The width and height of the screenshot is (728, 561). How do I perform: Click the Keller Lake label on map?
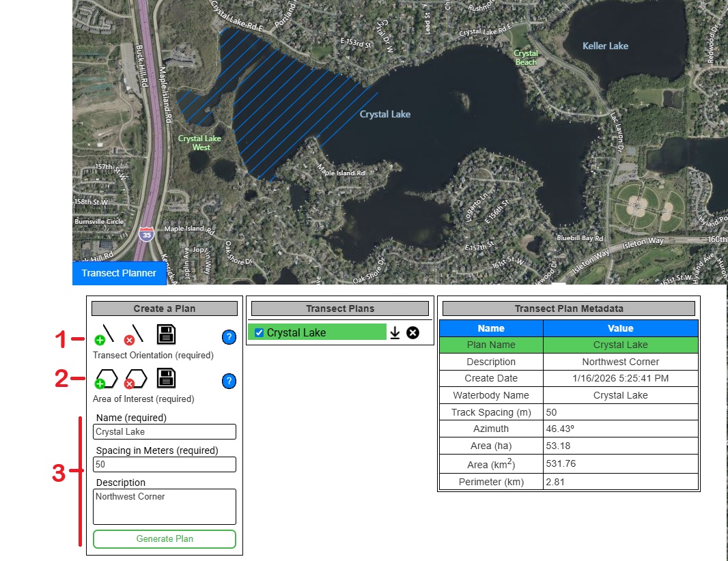605,46
